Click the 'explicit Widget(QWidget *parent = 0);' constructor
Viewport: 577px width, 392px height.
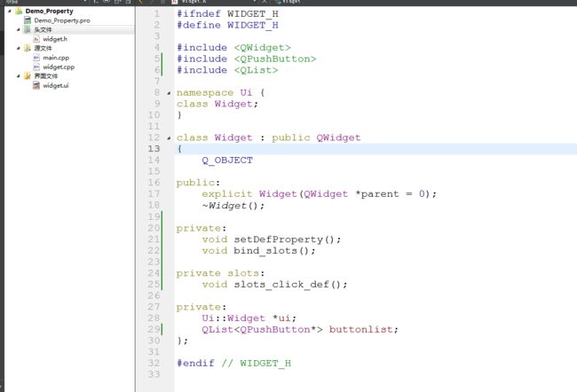click(319, 194)
